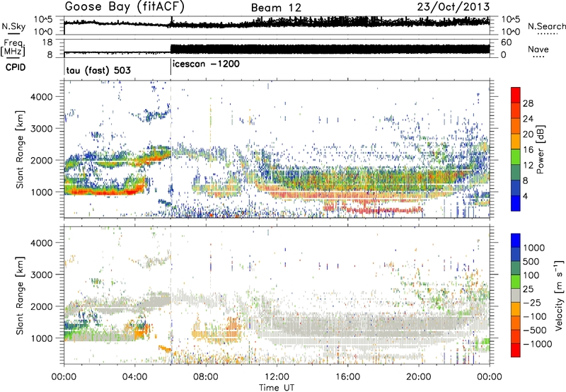Click the right '10^0' noise axis value

(x=511, y=32)
